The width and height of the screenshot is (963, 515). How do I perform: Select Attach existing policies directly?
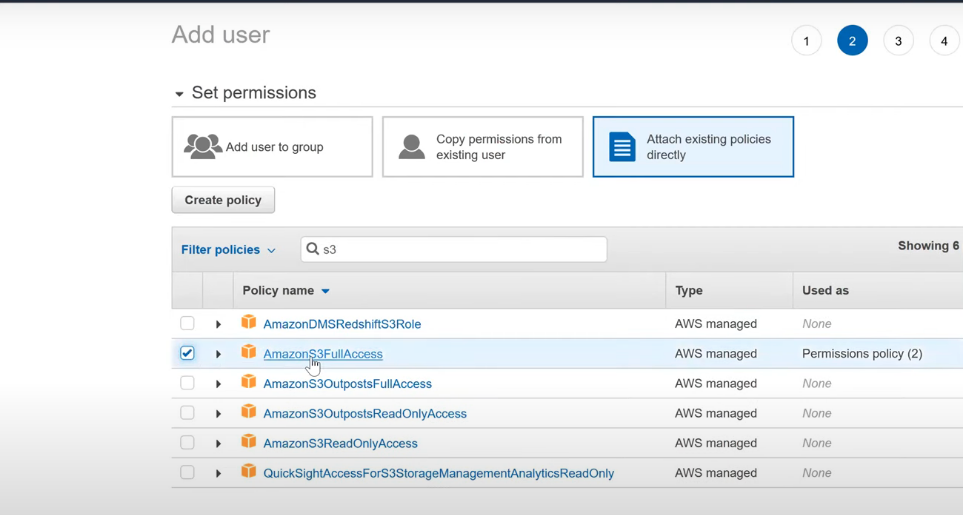click(x=693, y=147)
